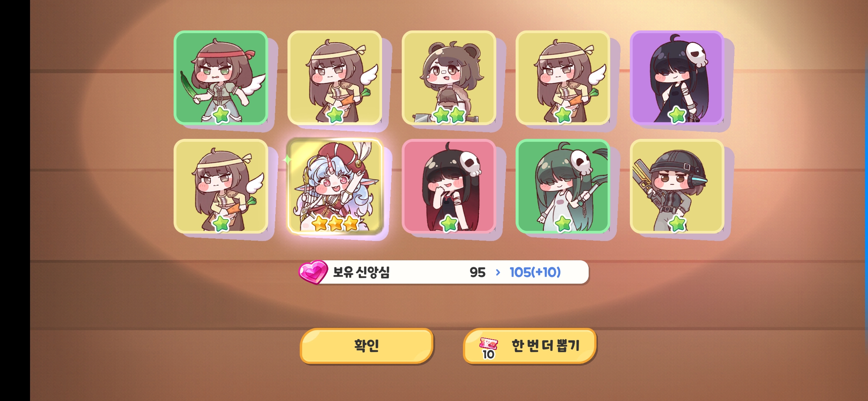868x401 pixels.
Task: Select the pink card with laughing skull girl
Action: click(x=449, y=186)
